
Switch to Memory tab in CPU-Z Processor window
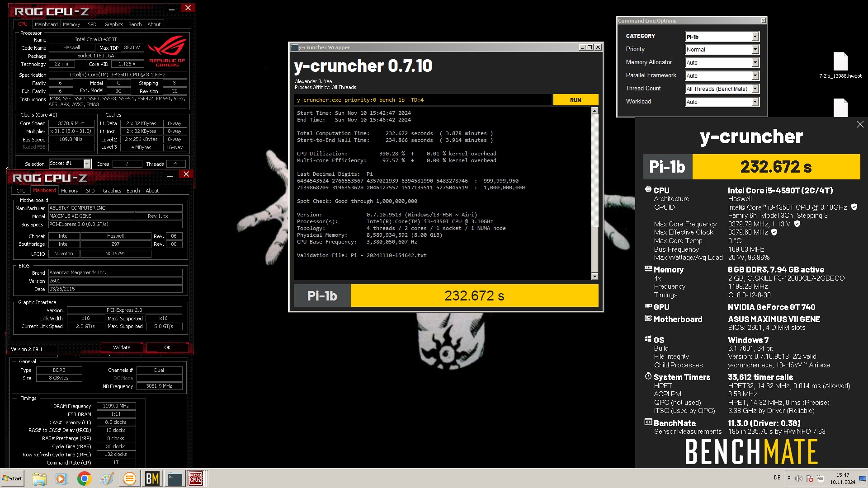pos(71,24)
